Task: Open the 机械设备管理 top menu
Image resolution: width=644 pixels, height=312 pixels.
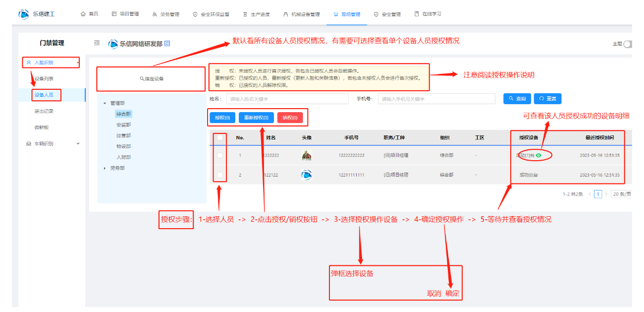Action: (301, 14)
